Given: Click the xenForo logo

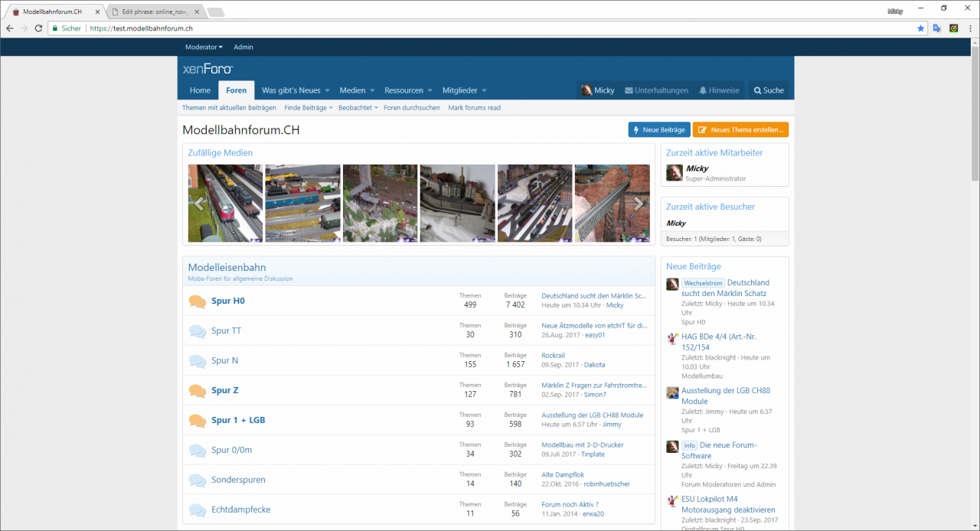Looking at the screenshot, I should (x=207, y=69).
